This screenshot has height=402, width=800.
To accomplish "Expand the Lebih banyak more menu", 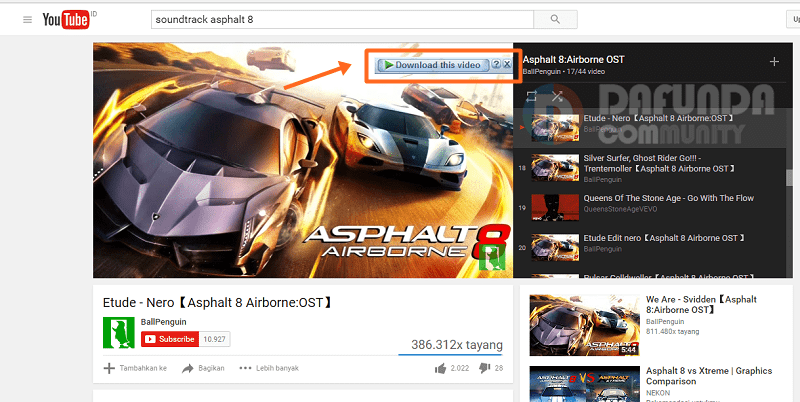I will (x=268, y=368).
